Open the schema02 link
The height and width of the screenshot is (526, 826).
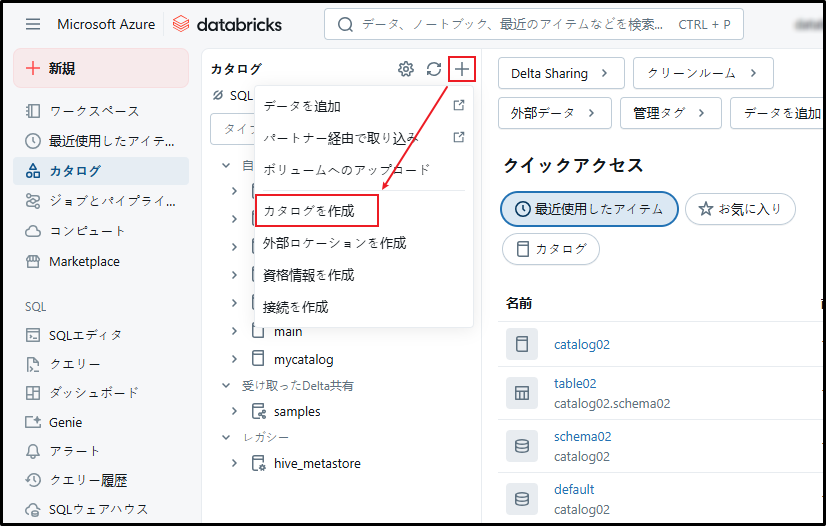(x=582, y=436)
